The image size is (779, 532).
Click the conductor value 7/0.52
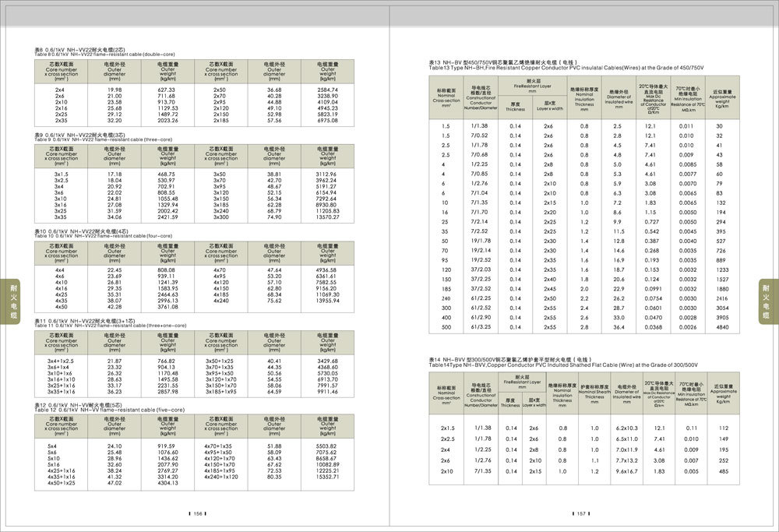(x=479, y=136)
